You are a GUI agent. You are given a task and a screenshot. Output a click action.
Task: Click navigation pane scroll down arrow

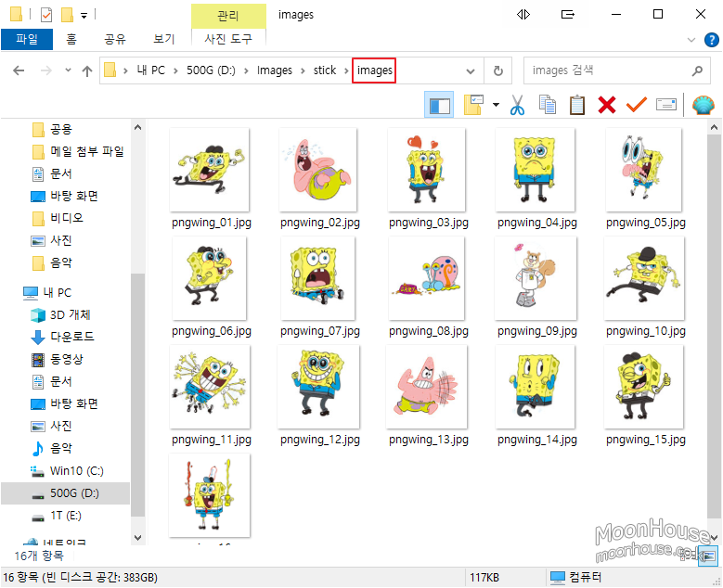(137, 537)
